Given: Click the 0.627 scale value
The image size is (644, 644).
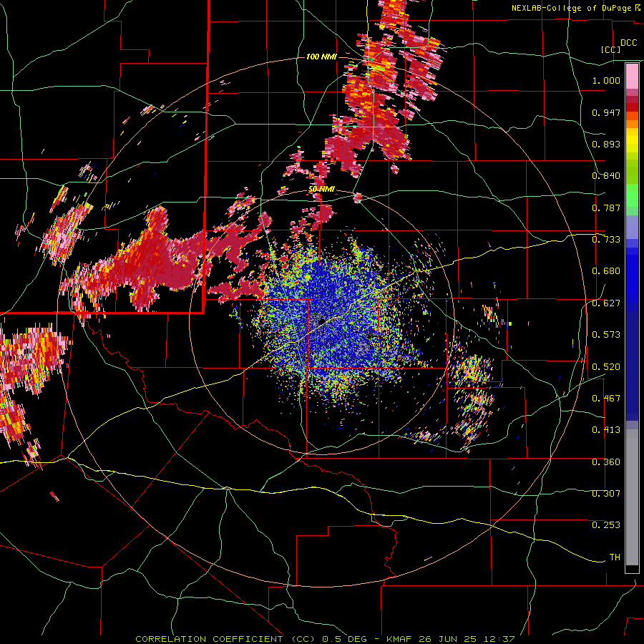Looking at the screenshot, I should point(606,303).
